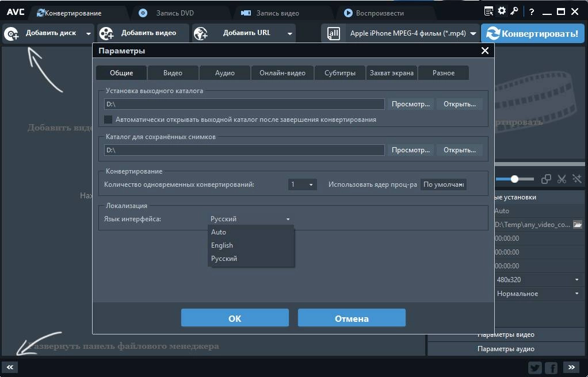The width and height of the screenshot is (588, 377).
Task: Open the Язык интерфейса language combo box
Action: pos(250,219)
